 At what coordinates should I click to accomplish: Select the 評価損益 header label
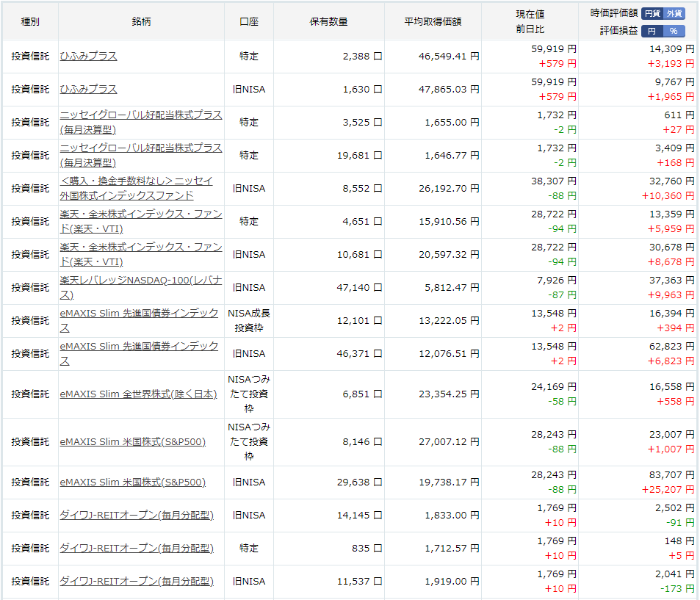618,31
